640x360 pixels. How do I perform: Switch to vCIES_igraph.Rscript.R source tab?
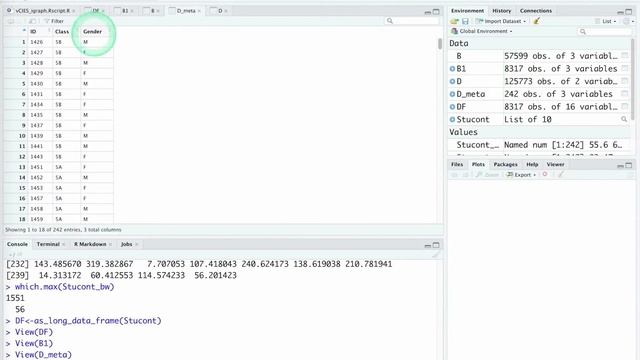coord(42,11)
